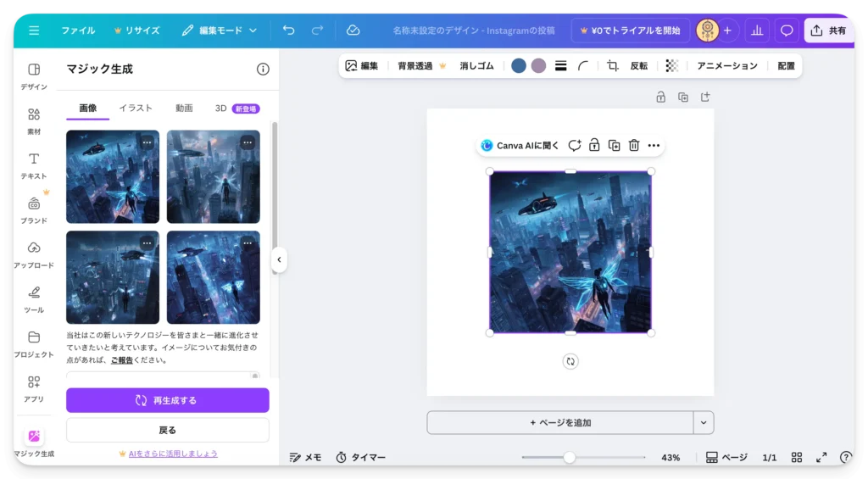
Task: Select the top-left generated city image
Action: [113, 176]
